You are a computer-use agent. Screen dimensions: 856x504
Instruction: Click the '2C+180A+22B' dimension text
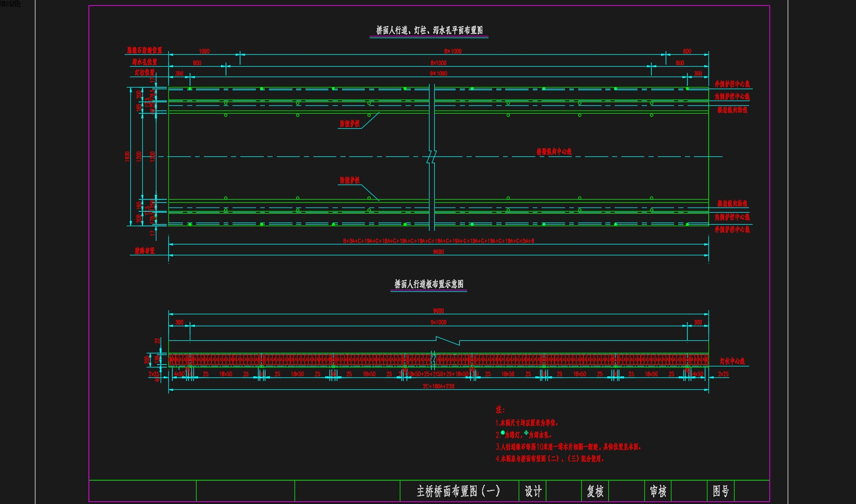click(438, 386)
